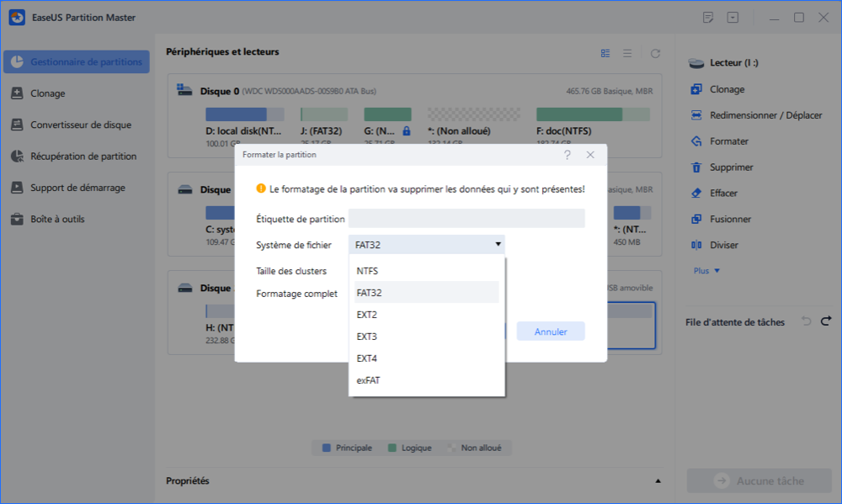Select EXT2 from the file system list
Viewport: 842px width, 504px height.
click(x=426, y=315)
